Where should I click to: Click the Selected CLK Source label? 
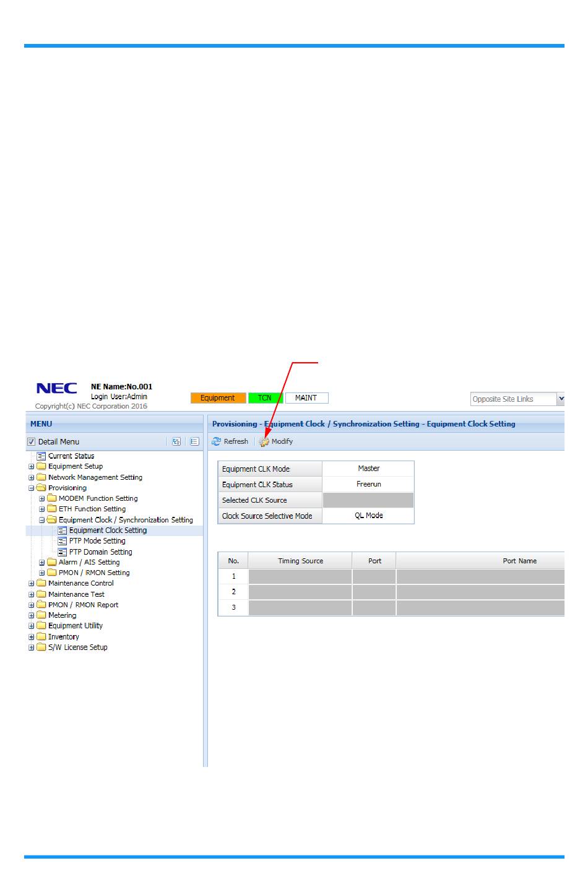(254, 500)
